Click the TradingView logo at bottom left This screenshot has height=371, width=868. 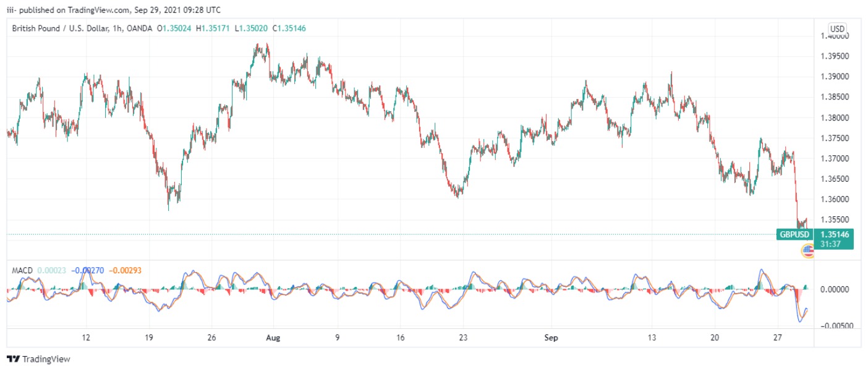[38, 359]
